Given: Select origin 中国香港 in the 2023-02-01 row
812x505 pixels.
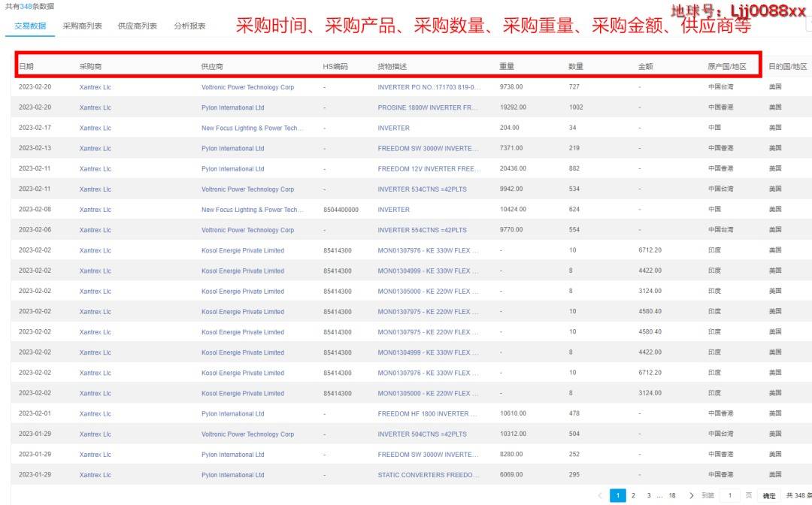Looking at the screenshot, I should click(x=720, y=413).
